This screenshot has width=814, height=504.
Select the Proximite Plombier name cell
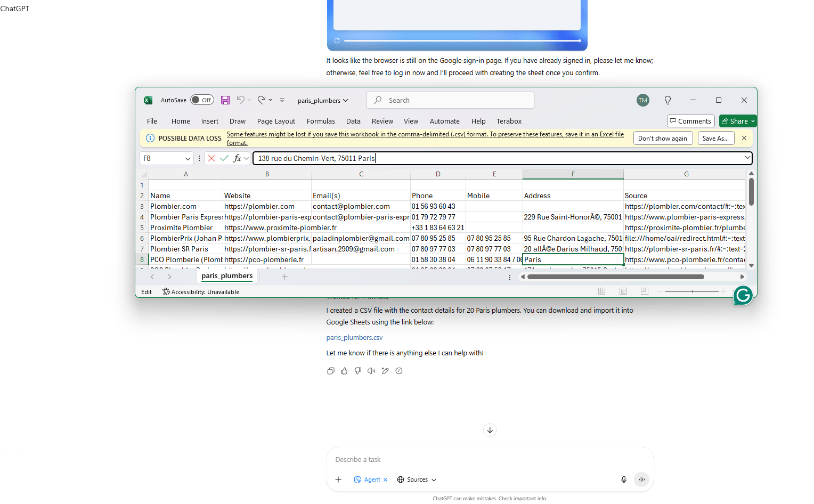[x=185, y=227]
